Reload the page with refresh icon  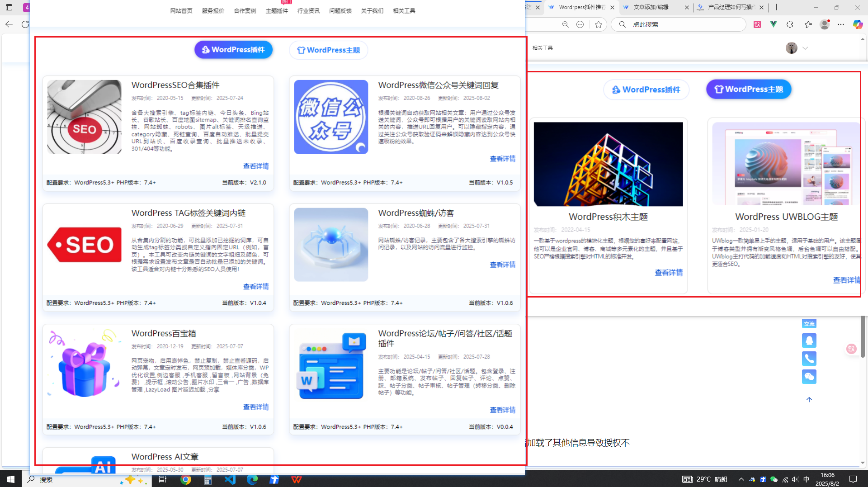[25, 24]
